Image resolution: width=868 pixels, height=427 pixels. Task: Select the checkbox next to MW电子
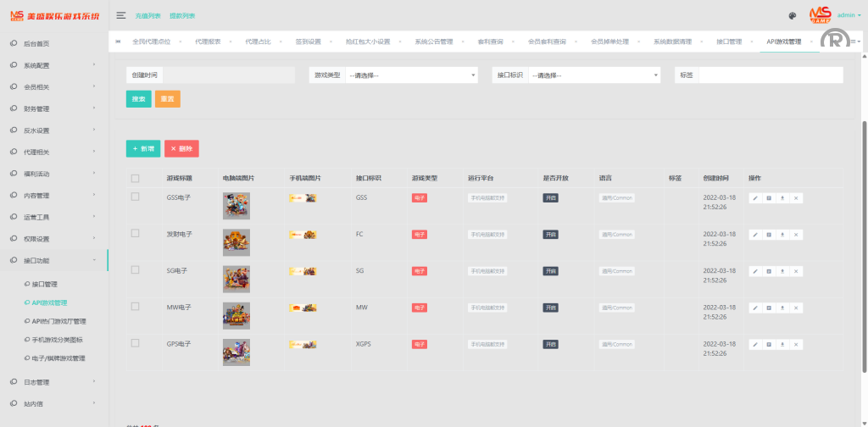click(x=135, y=306)
